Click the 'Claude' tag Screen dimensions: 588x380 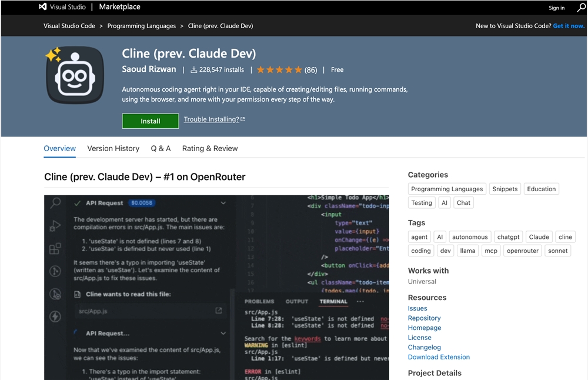[x=539, y=237]
